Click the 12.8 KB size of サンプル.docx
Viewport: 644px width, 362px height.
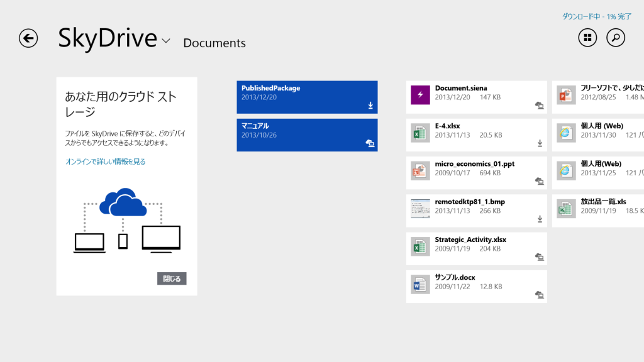491,287
